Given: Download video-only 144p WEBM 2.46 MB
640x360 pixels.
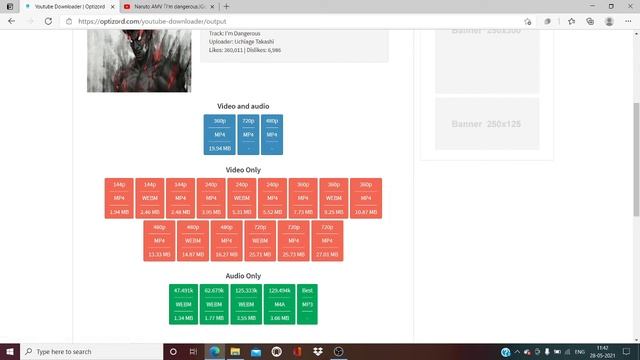Looking at the screenshot, I should pyautogui.click(x=150, y=198).
